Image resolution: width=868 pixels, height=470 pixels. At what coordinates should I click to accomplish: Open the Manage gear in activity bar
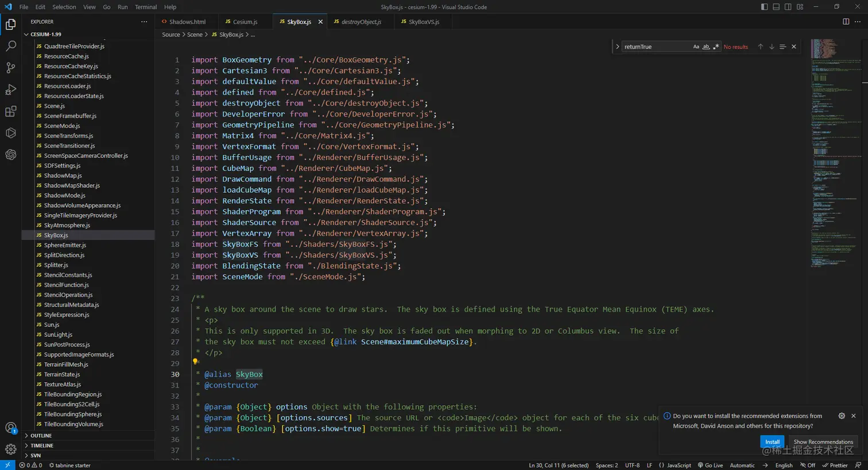pos(10,449)
